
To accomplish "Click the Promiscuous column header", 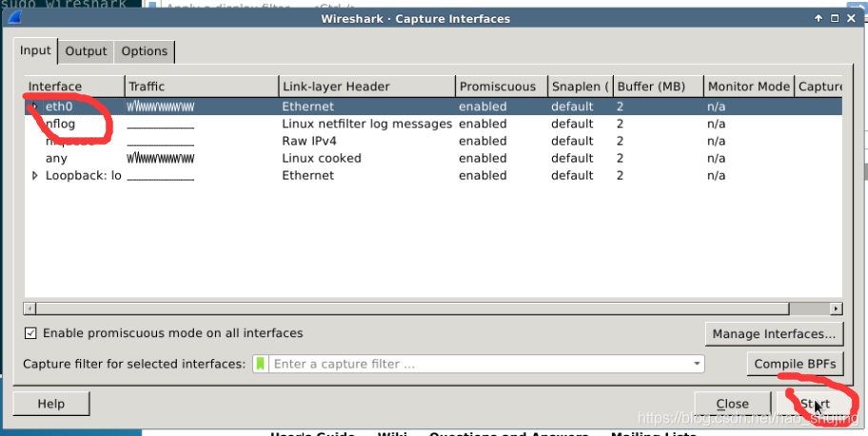I will 502,87.
